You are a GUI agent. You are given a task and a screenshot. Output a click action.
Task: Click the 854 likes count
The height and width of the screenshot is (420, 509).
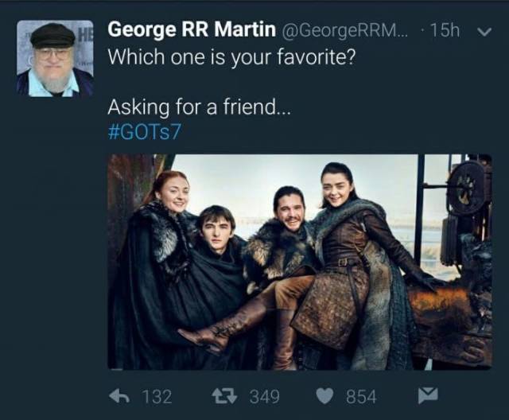pos(361,396)
